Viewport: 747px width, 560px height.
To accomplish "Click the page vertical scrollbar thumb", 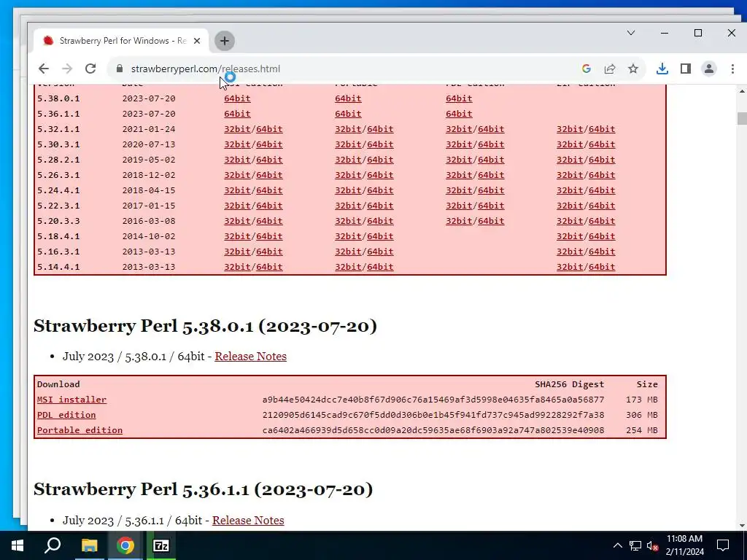I will pos(742,118).
